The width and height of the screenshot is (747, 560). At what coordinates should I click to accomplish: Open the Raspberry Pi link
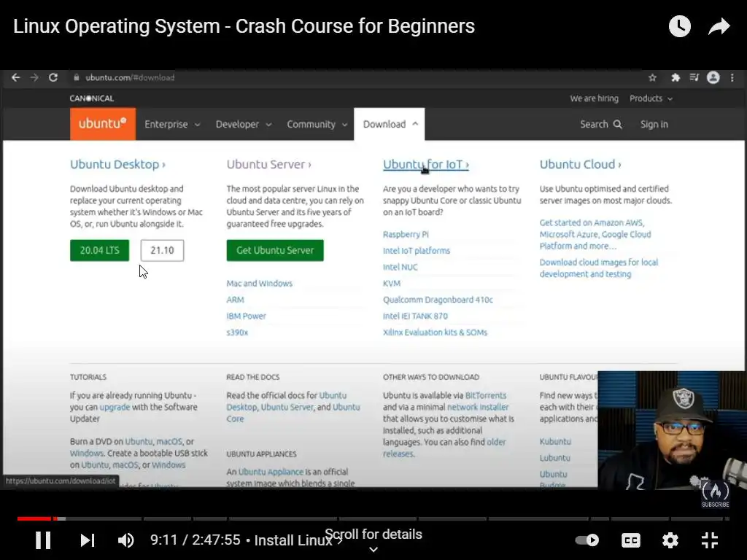coord(406,234)
